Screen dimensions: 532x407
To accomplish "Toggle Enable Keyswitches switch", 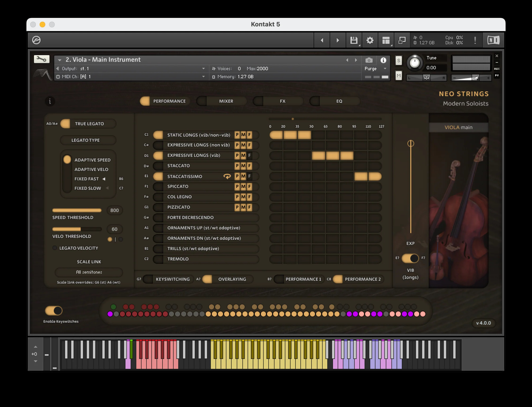I will click(54, 311).
